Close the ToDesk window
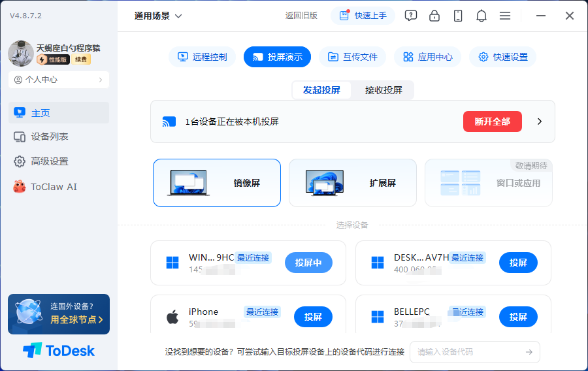This screenshot has width=588, height=371. (570, 16)
